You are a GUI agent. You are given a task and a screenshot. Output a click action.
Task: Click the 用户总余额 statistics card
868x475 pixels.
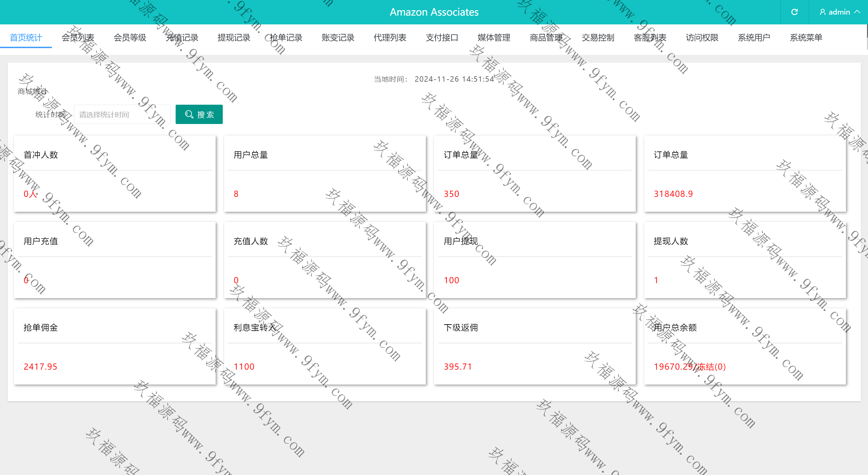click(745, 346)
